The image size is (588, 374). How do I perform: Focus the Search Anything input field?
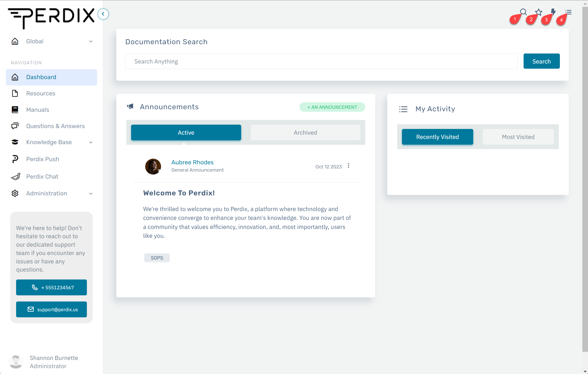point(321,61)
